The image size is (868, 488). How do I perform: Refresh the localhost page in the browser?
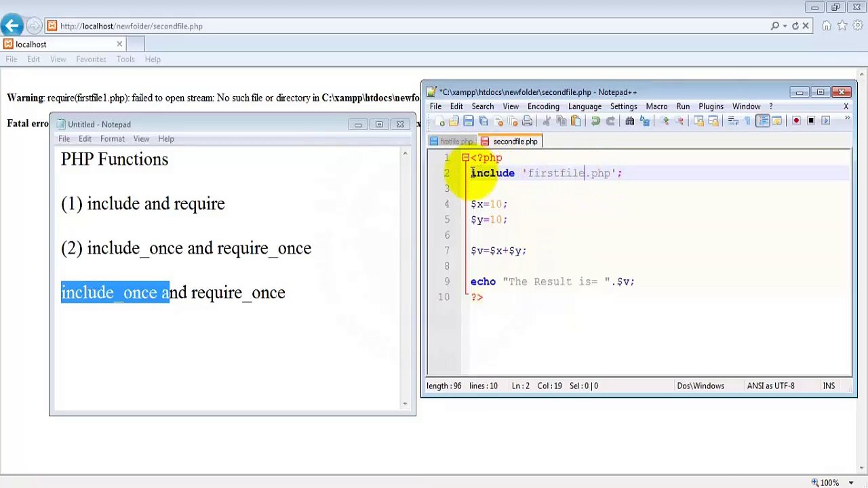(x=795, y=26)
